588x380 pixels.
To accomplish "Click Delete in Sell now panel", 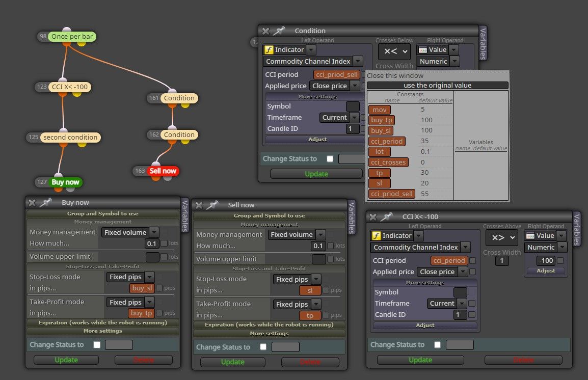I will [x=310, y=362].
